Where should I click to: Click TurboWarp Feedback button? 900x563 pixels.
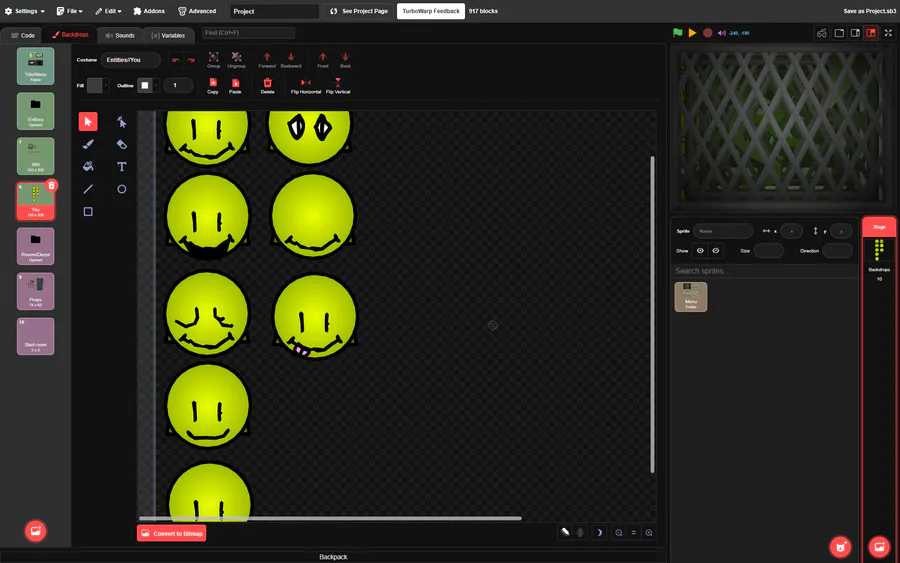430,11
